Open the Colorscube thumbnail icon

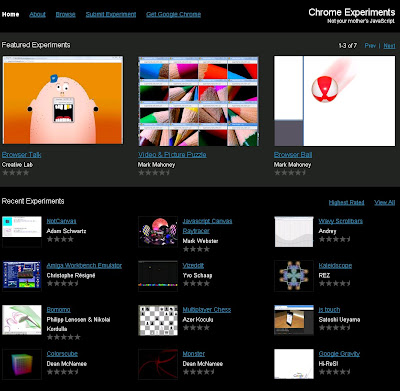(x=22, y=364)
